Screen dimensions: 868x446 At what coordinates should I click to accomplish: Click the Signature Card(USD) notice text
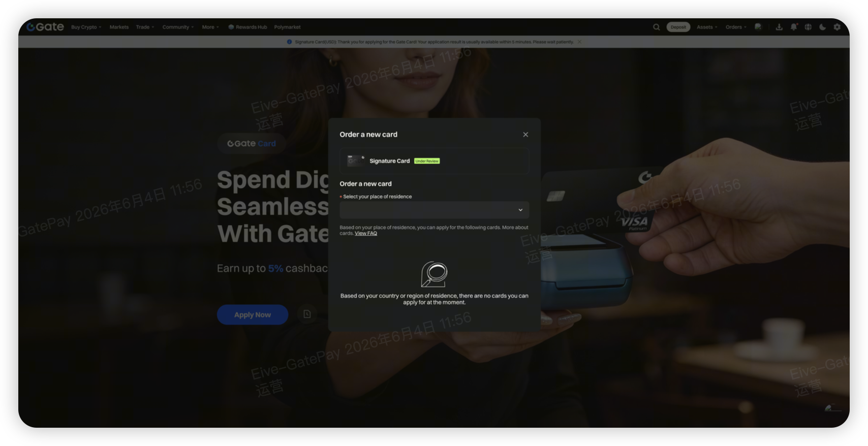pos(435,42)
